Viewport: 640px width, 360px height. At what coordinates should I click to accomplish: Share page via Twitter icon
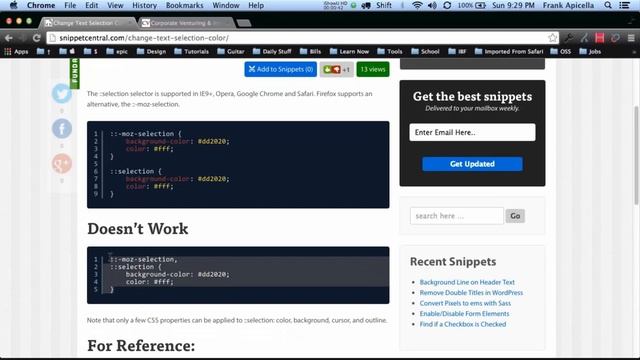click(62, 93)
